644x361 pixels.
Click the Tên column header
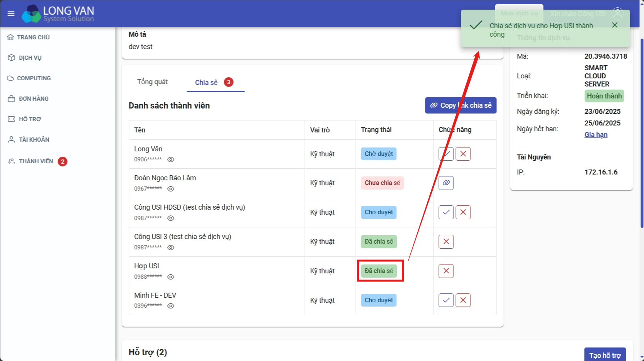[x=140, y=130]
